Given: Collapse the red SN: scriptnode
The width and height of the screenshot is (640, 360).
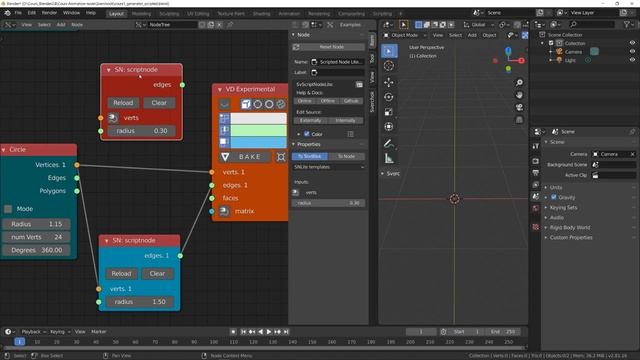Looking at the screenshot, I should pos(109,70).
